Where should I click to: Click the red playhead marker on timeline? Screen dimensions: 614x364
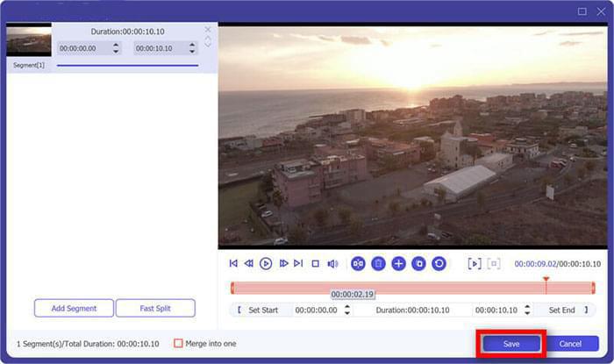(546, 279)
